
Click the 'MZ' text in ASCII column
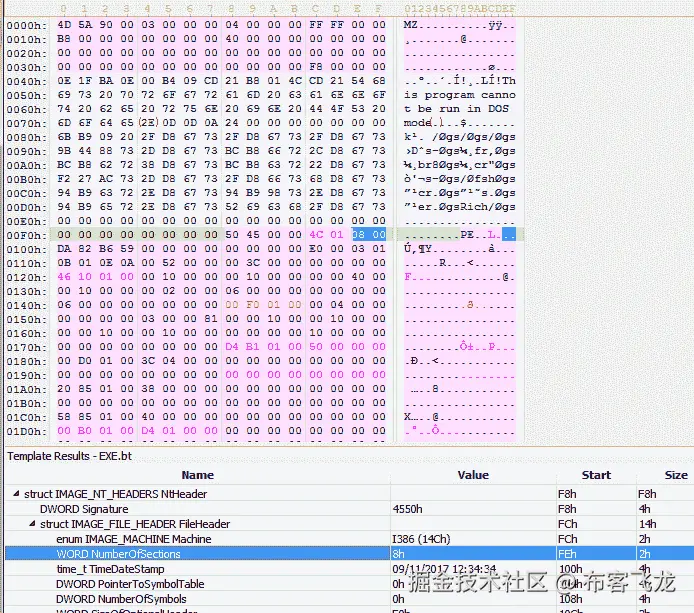point(410,24)
